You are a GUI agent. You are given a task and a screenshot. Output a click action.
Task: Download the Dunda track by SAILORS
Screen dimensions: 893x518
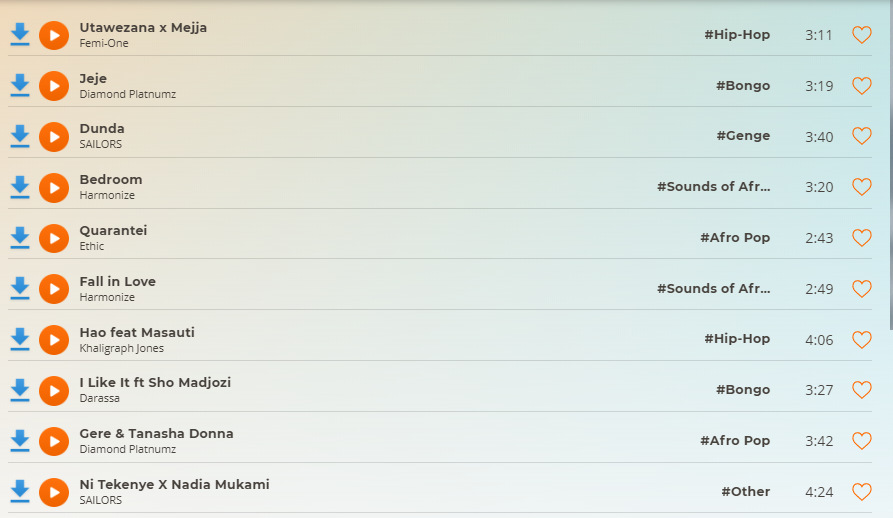[x=19, y=136]
